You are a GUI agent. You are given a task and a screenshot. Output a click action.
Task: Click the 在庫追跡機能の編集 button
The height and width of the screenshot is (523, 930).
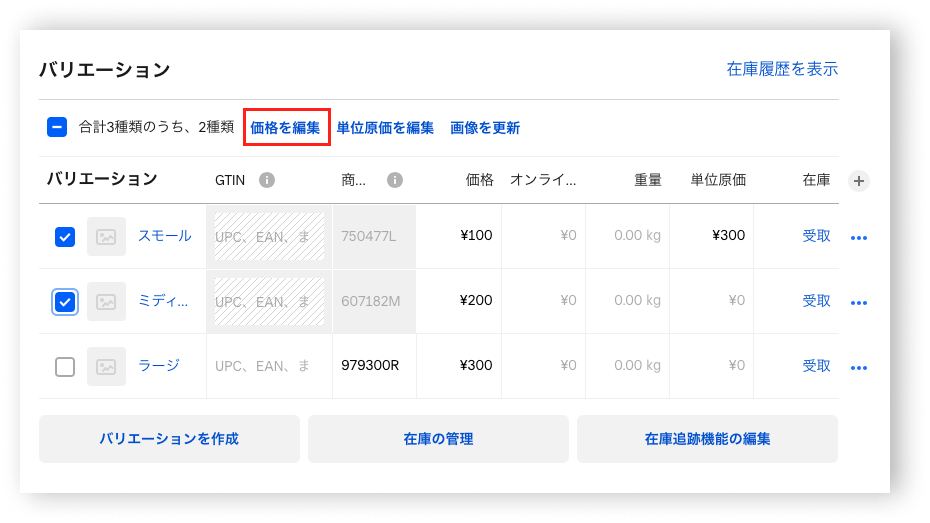[x=707, y=439]
